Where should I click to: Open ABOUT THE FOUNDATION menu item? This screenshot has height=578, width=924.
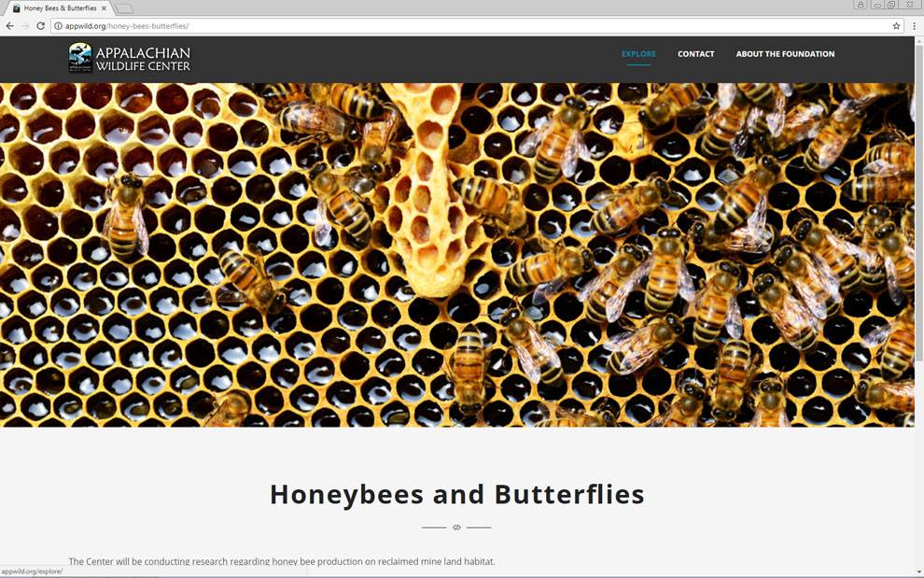click(x=785, y=54)
